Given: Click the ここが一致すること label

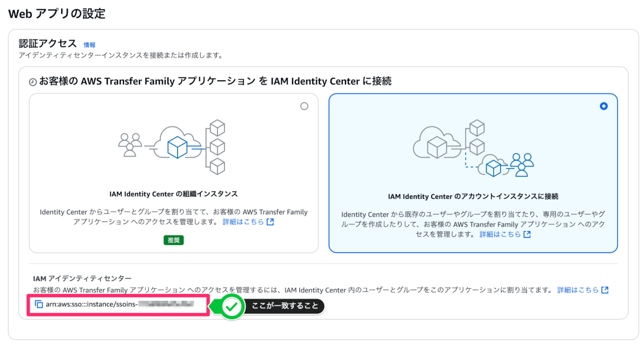Looking at the screenshot, I should click(x=284, y=307).
